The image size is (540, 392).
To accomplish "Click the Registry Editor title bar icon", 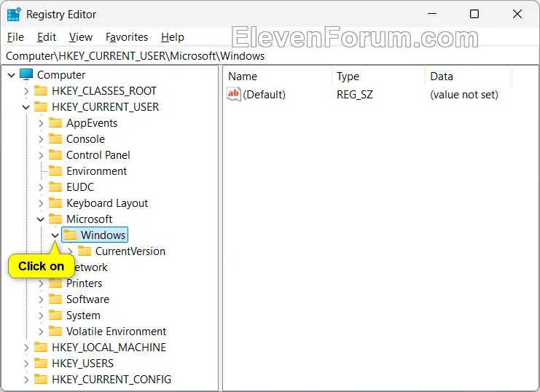I will 14,14.
